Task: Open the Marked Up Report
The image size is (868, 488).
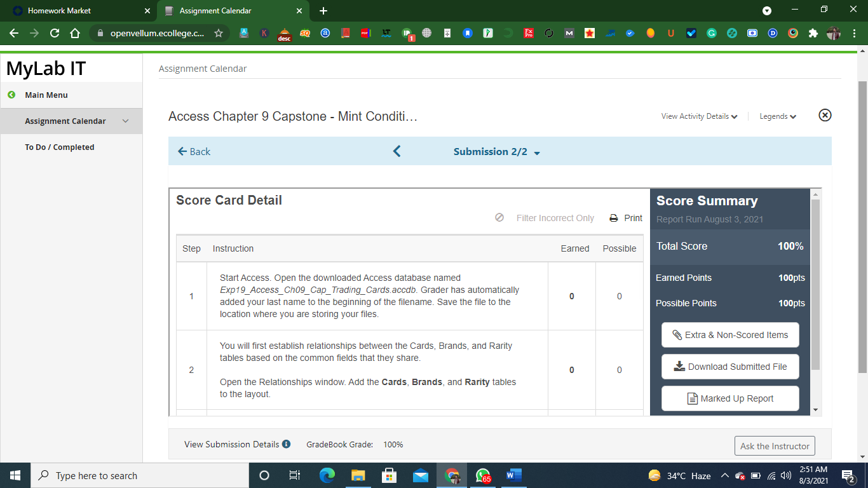Action: [x=730, y=398]
